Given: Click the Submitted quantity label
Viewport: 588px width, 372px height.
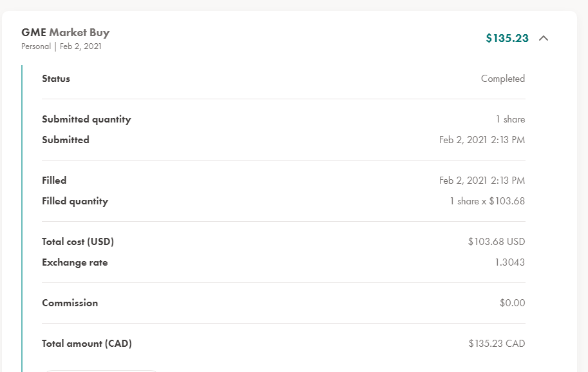Looking at the screenshot, I should tap(87, 119).
